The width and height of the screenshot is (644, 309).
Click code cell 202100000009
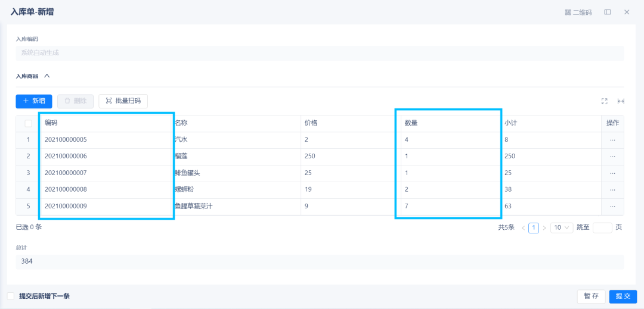coord(106,206)
